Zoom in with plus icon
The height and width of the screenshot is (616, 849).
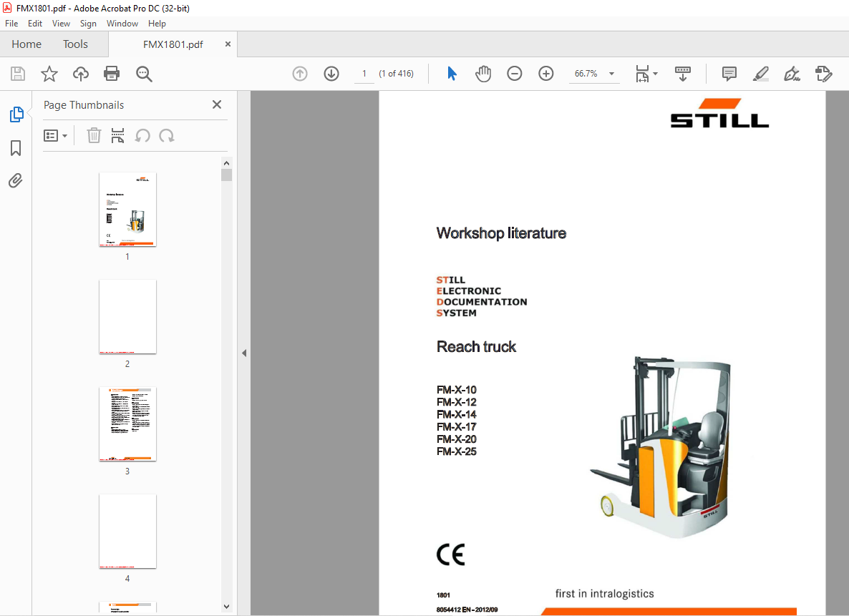pos(545,74)
